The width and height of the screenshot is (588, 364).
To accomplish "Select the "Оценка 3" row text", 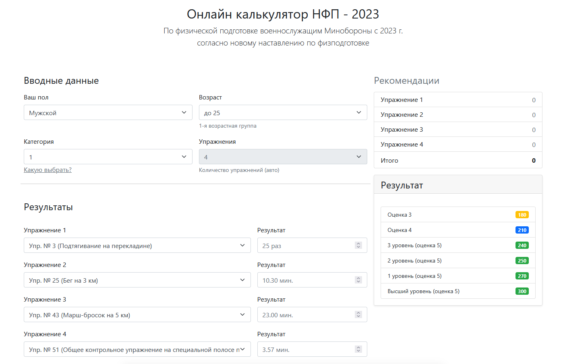I will (x=400, y=215).
